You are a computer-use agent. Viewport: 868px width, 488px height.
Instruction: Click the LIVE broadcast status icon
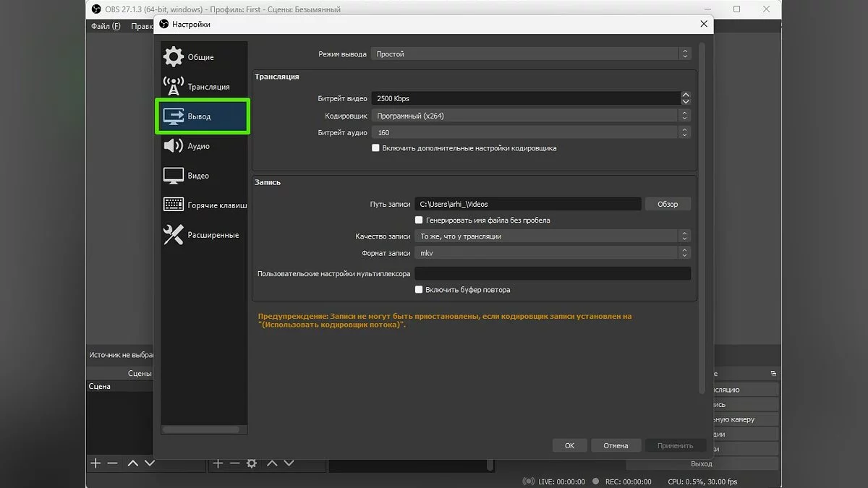[528, 481]
